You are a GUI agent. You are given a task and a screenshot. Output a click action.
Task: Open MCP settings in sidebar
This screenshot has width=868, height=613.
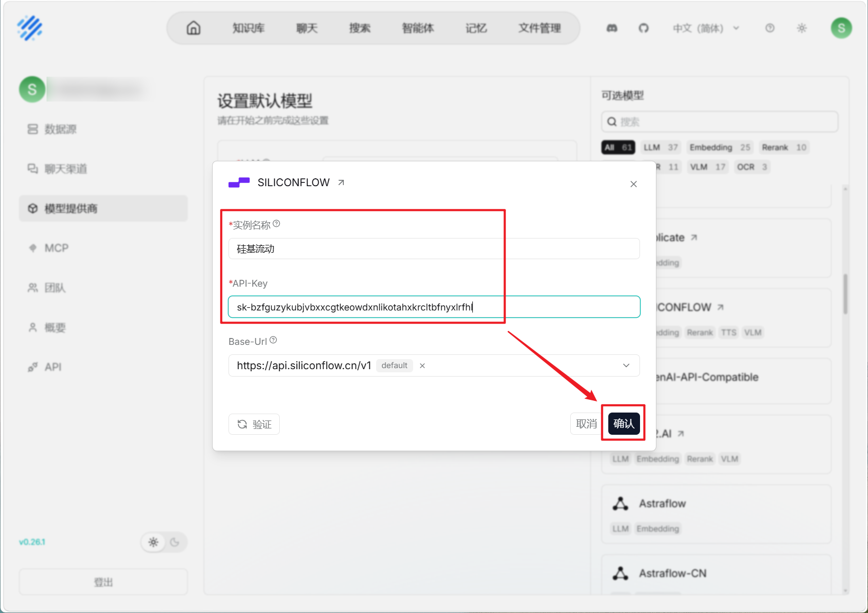[104, 248]
